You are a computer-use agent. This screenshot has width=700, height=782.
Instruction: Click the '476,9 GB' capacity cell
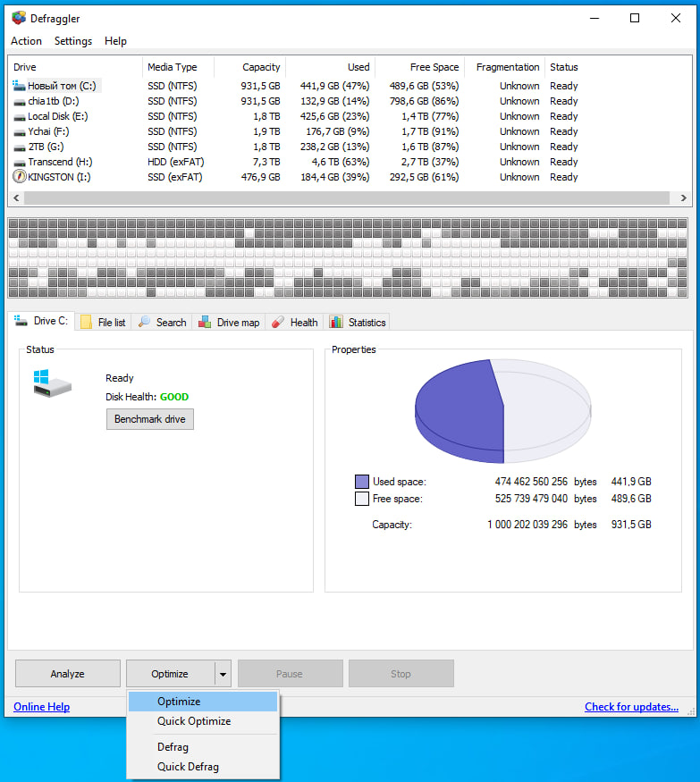tap(260, 177)
